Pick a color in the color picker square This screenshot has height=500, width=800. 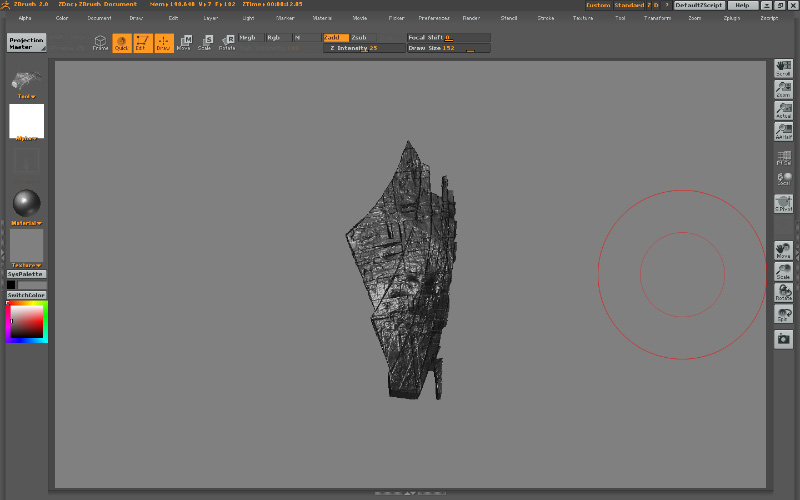[29, 320]
